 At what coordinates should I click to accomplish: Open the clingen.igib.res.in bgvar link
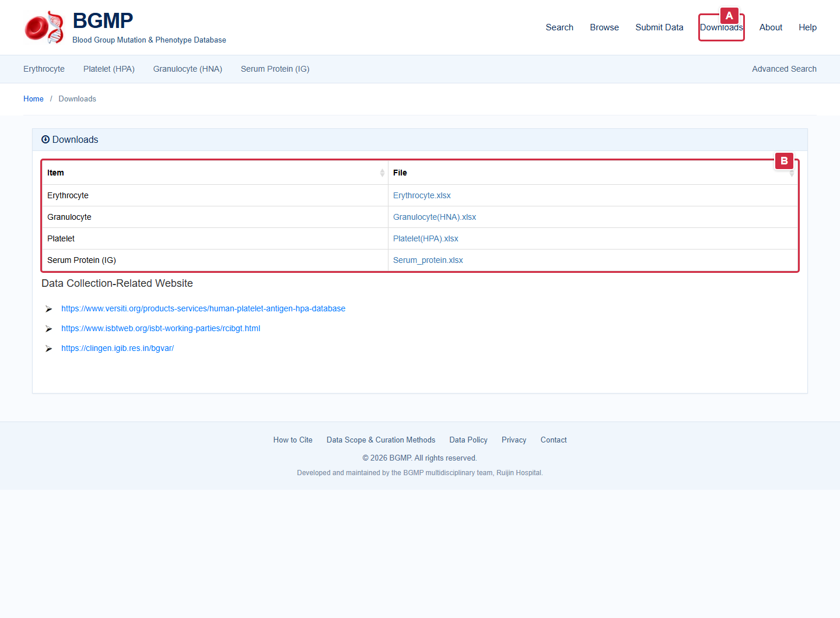pos(117,348)
